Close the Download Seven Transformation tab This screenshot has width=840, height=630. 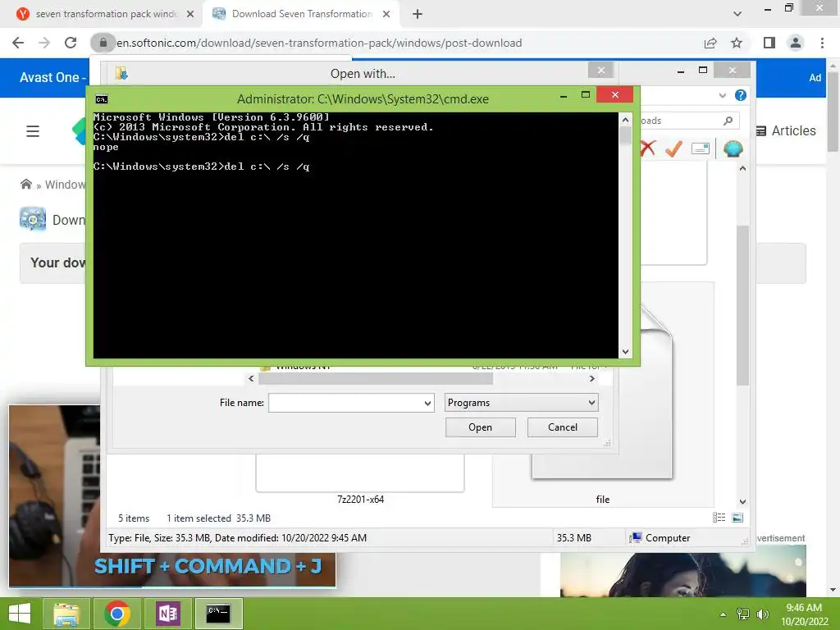pyautogui.click(x=386, y=14)
